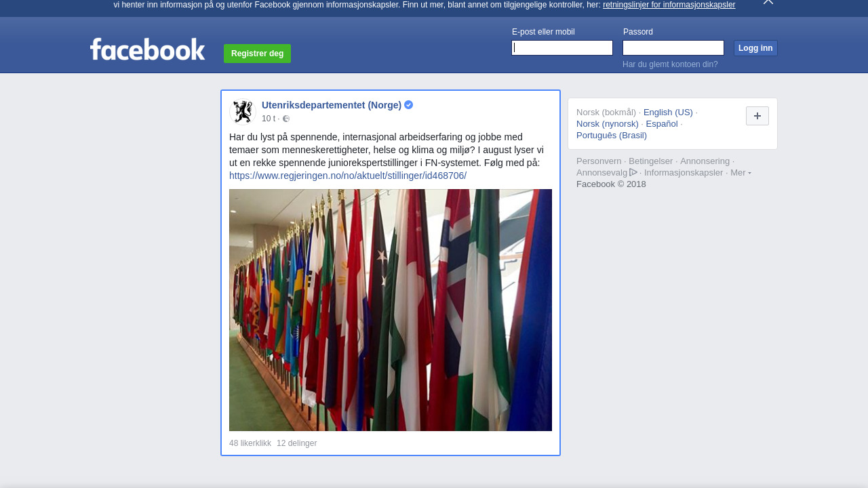868x488 pixels.
Task: Click the Norsk (bokmål) language text
Action: [606, 113]
